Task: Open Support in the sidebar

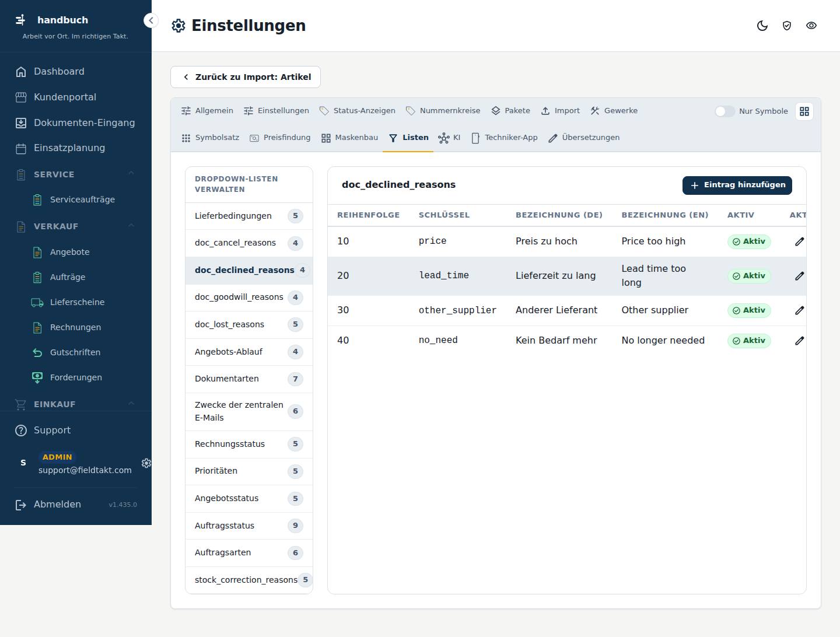Action: pyautogui.click(x=76, y=430)
